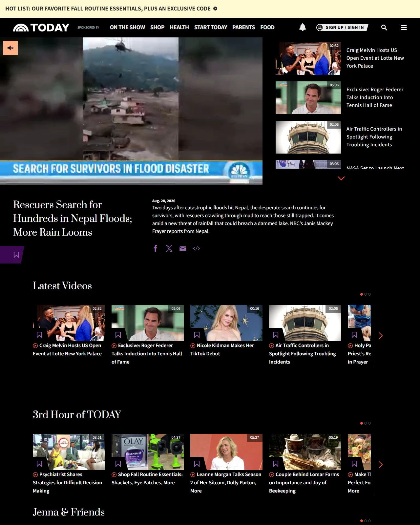Save Nepal floods video with purple bookmark
The image size is (420, 525).
pyautogui.click(x=16, y=255)
